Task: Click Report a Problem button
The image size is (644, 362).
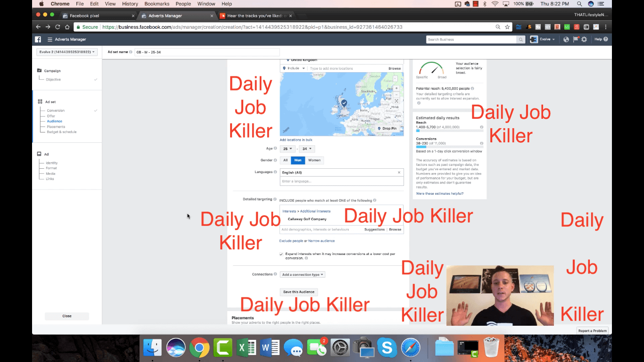Action: (x=593, y=331)
